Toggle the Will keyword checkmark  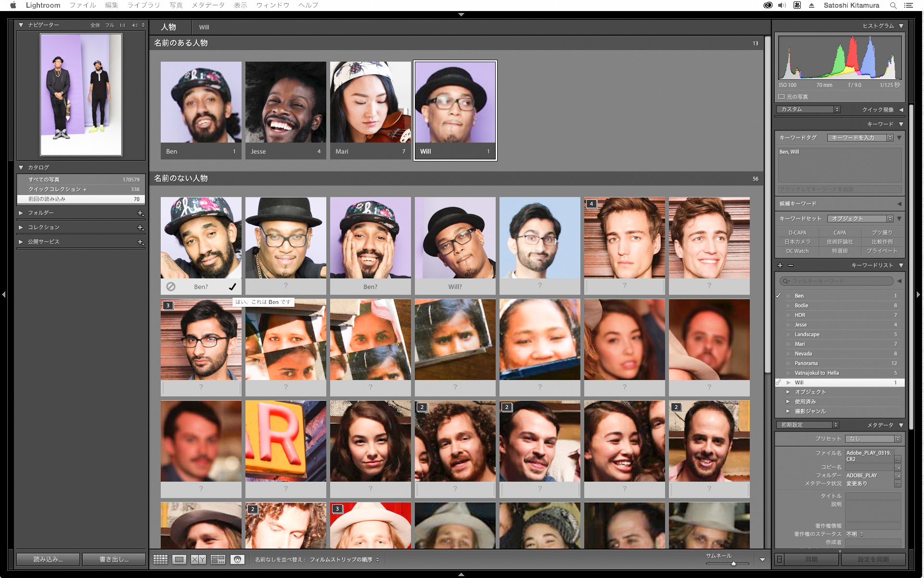click(779, 382)
